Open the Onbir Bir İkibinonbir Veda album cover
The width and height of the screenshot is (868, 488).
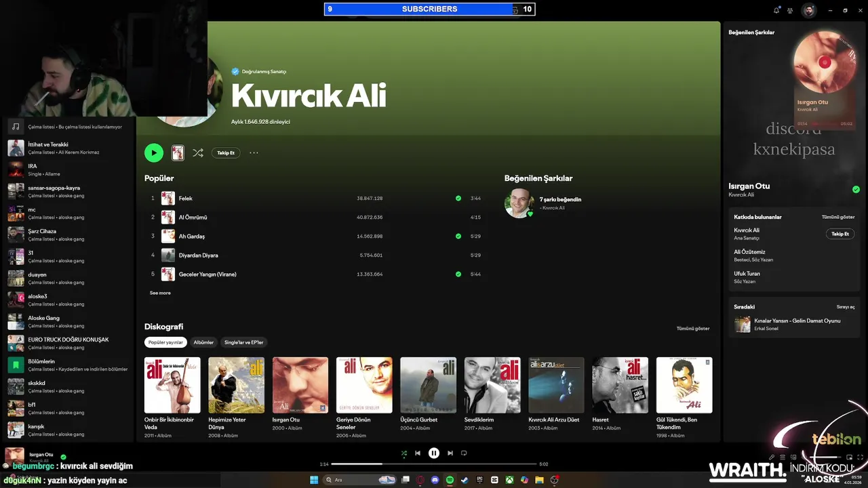(x=172, y=385)
